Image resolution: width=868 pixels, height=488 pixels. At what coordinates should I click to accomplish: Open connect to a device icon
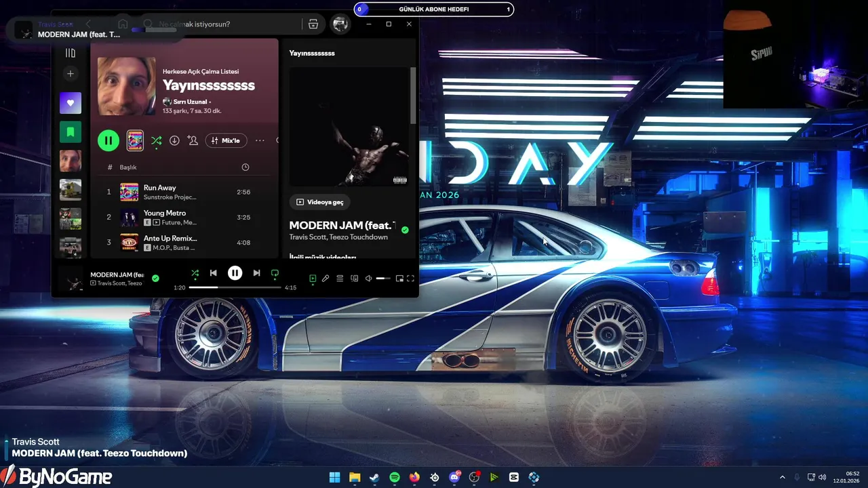click(354, 278)
